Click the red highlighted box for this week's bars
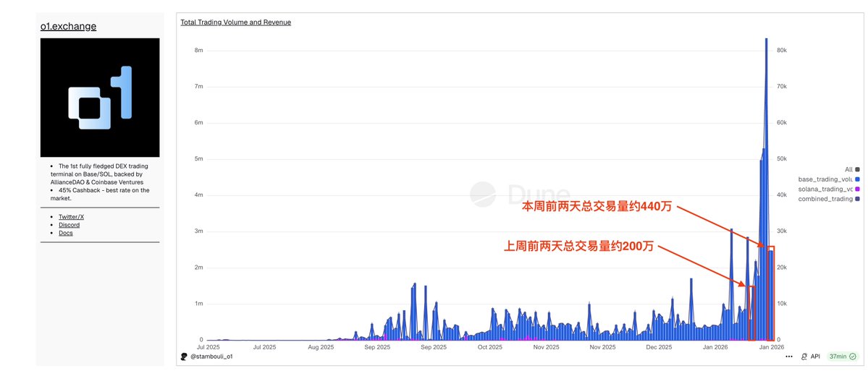This screenshot has width=868, height=371. point(770,293)
